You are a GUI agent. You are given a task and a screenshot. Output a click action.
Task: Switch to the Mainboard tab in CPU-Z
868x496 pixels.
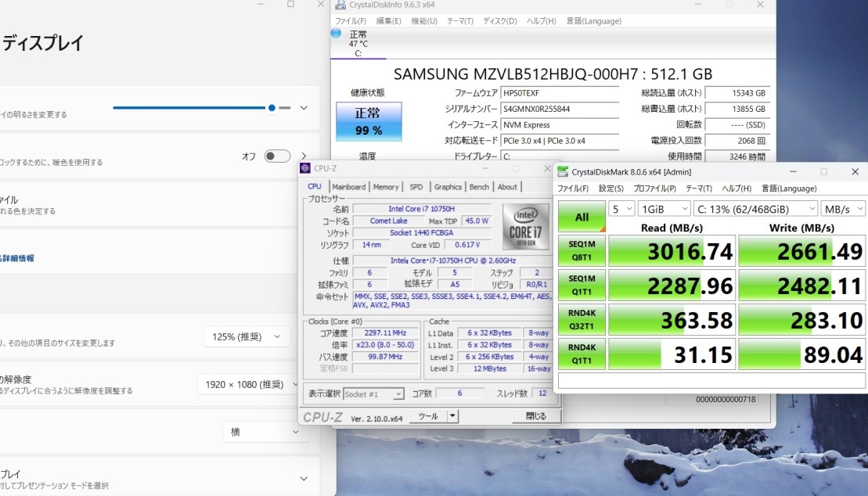(x=349, y=187)
